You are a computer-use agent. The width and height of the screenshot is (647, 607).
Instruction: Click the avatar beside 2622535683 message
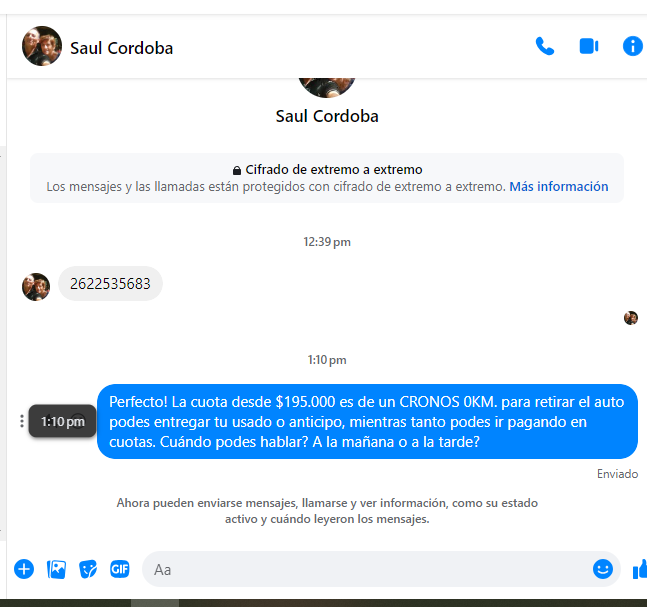(36, 287)
